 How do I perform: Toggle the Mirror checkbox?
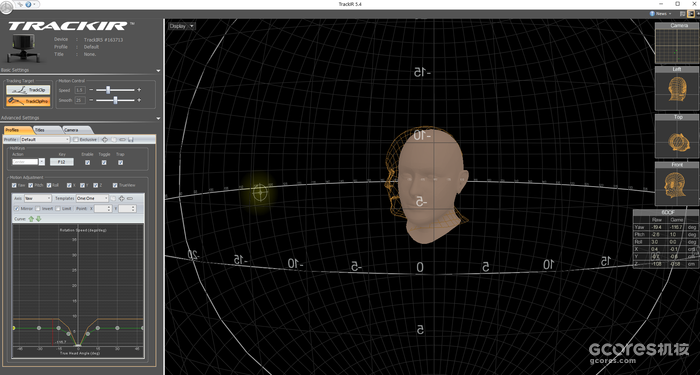[x=17, y=208]
